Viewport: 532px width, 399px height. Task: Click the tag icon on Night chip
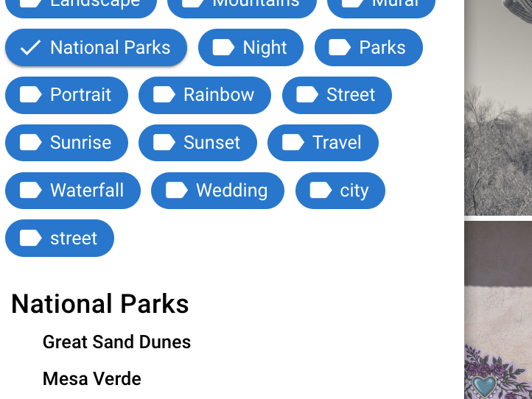(x=223, y=48)
